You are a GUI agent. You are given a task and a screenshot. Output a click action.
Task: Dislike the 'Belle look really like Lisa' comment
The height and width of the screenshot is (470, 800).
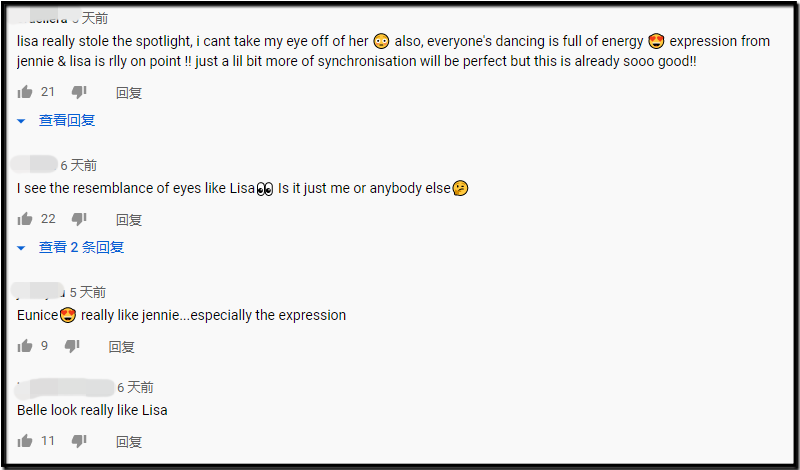(79, 441)
